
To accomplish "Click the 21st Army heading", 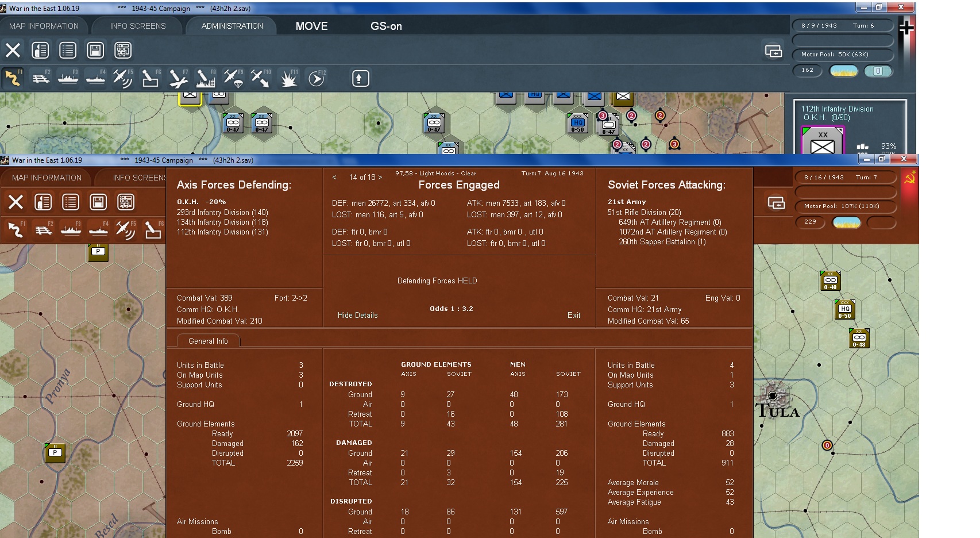I will coord(627,202).
